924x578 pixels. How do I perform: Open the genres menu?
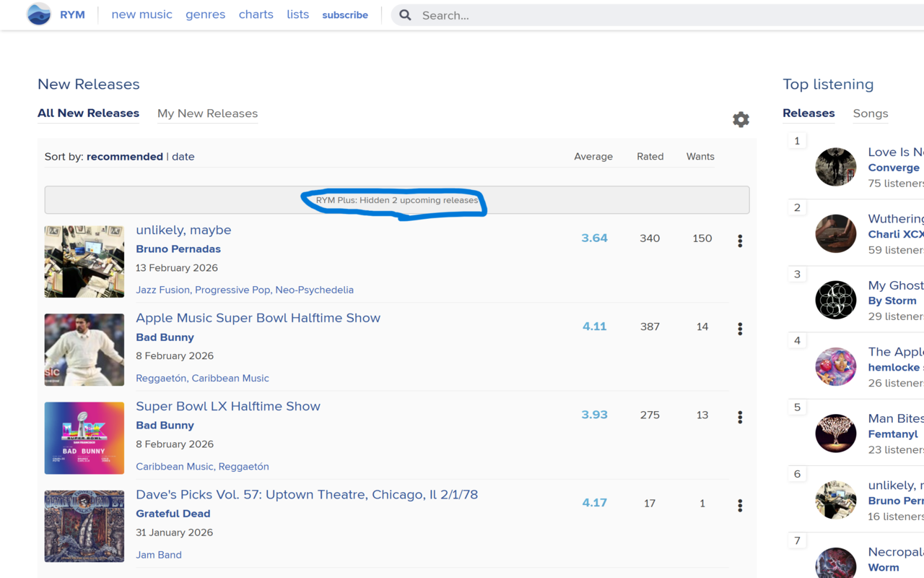(x=205, y=14)
